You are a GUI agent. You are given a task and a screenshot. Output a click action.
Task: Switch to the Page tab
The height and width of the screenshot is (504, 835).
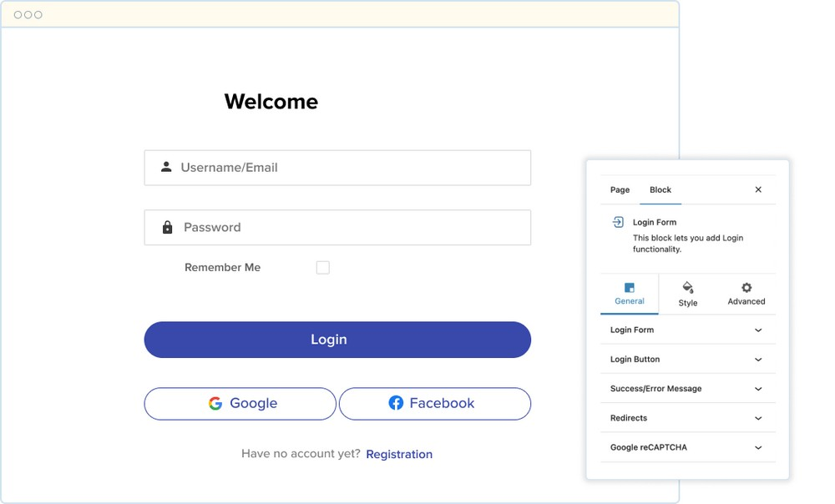(x=620, y=190)
